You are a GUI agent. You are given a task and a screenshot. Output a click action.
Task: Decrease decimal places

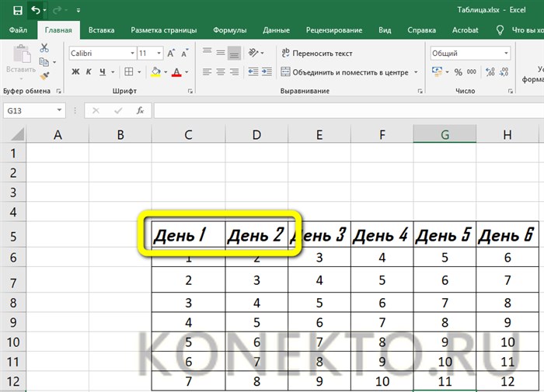pos(504,71)
